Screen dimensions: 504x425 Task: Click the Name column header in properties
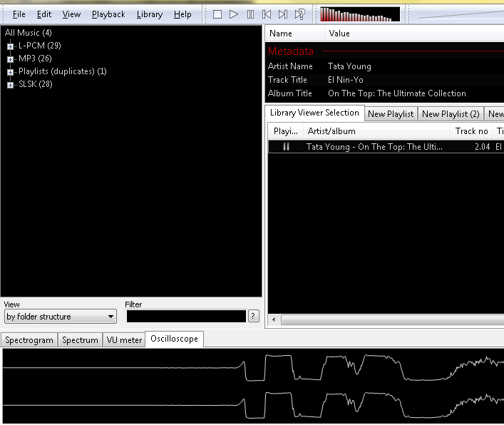[294, 34]
